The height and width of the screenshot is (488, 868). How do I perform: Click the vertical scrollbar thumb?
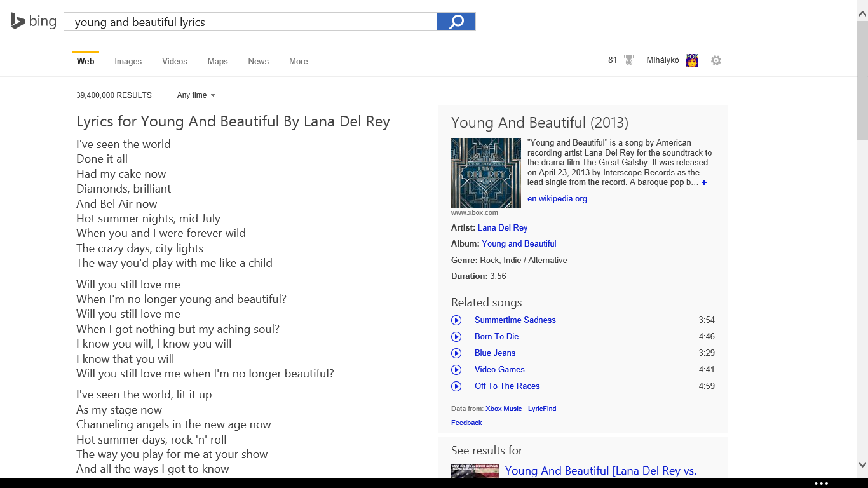[x=862, y=81]
